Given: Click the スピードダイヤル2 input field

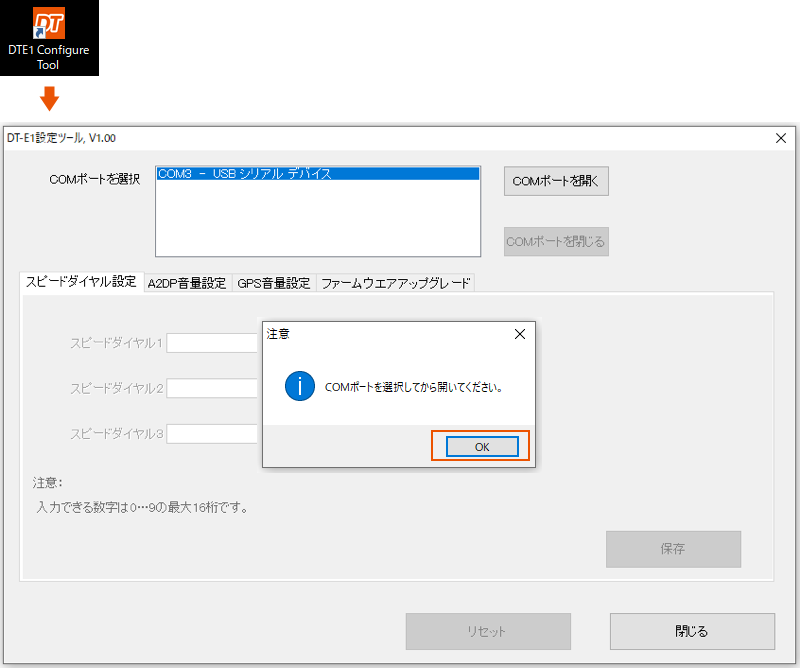Looking at the screenshot, I should point(212,388).
